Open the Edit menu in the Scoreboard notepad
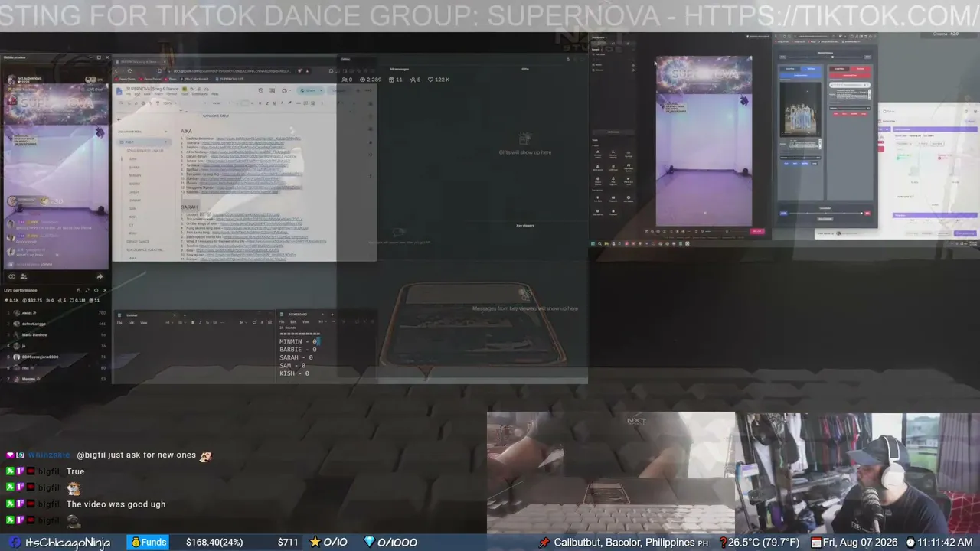This screenshot has height=551, width=980. 293,321
